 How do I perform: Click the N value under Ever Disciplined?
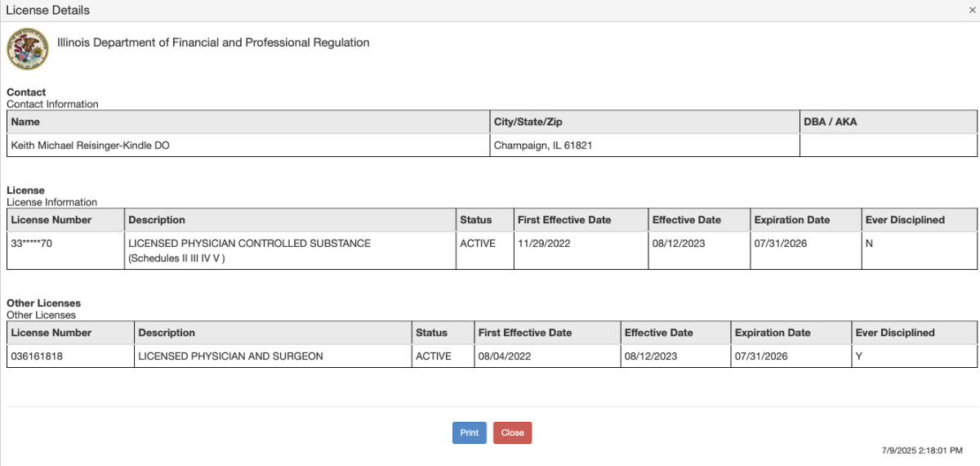(x=869, y=244)
